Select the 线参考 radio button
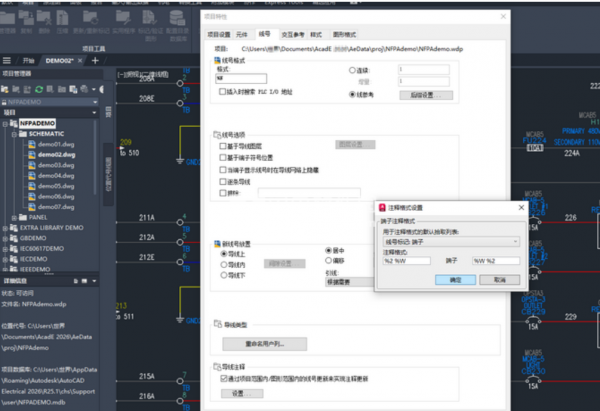Screen dimensions: 600x411 352,95
